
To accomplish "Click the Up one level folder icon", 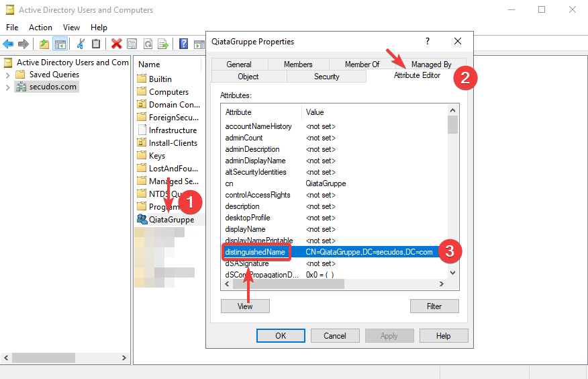I will [x=44, y=44].
